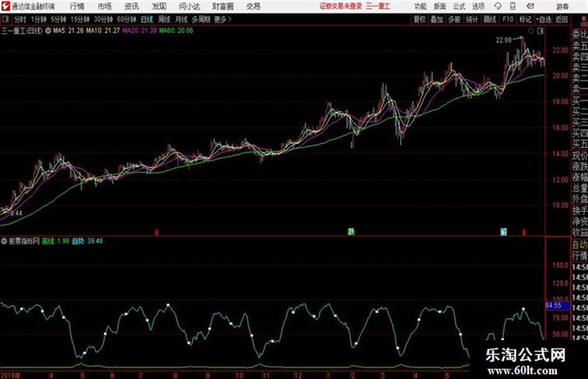Click the 统计 toolbar button

point(472,19)
